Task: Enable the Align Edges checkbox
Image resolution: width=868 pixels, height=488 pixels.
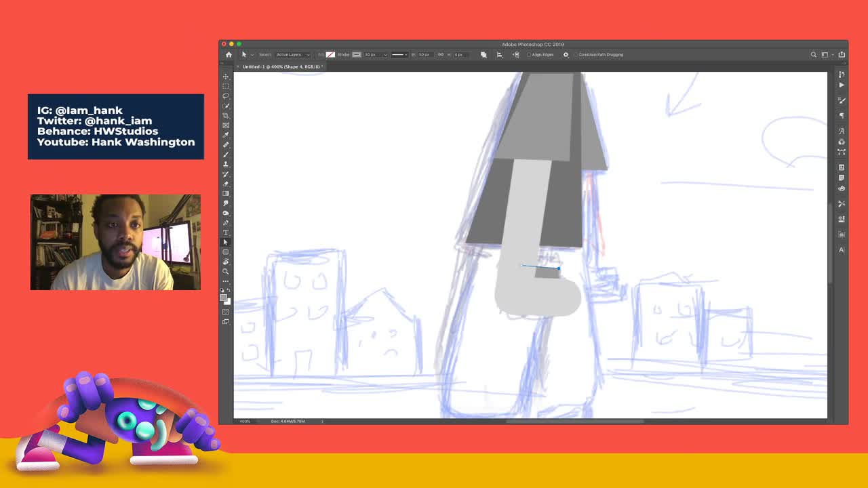Action: click(x=529, y=54)
